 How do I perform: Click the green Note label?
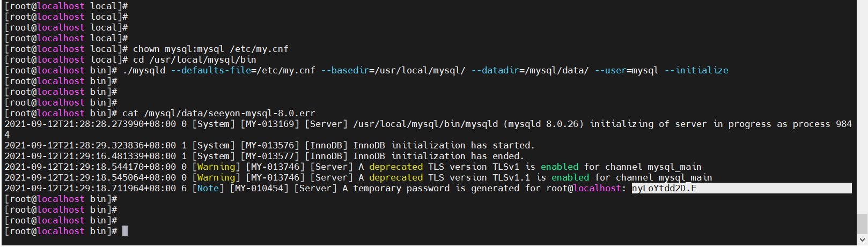click(208, 189)
